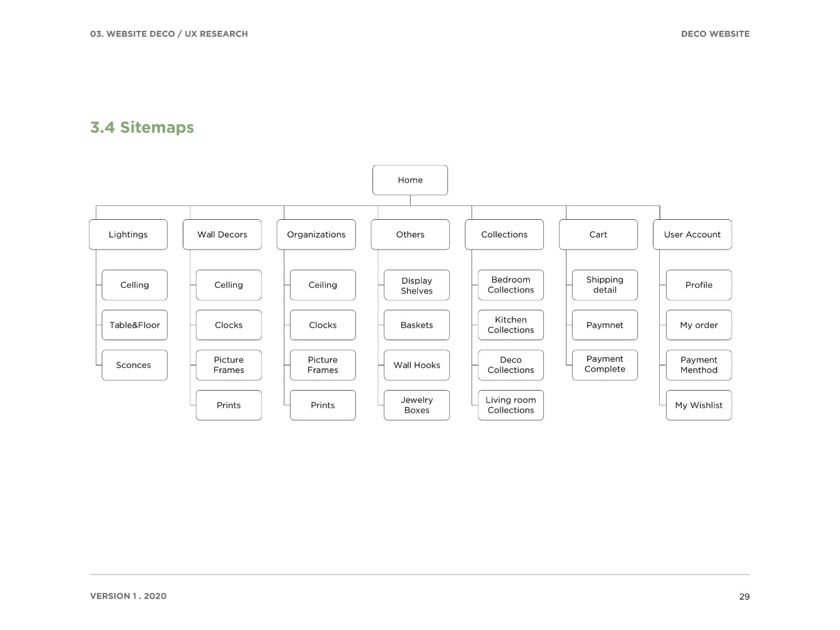Click the My Wishlist box
The width and height of the screenshot is (840, 630).
[x=699, y=405]
